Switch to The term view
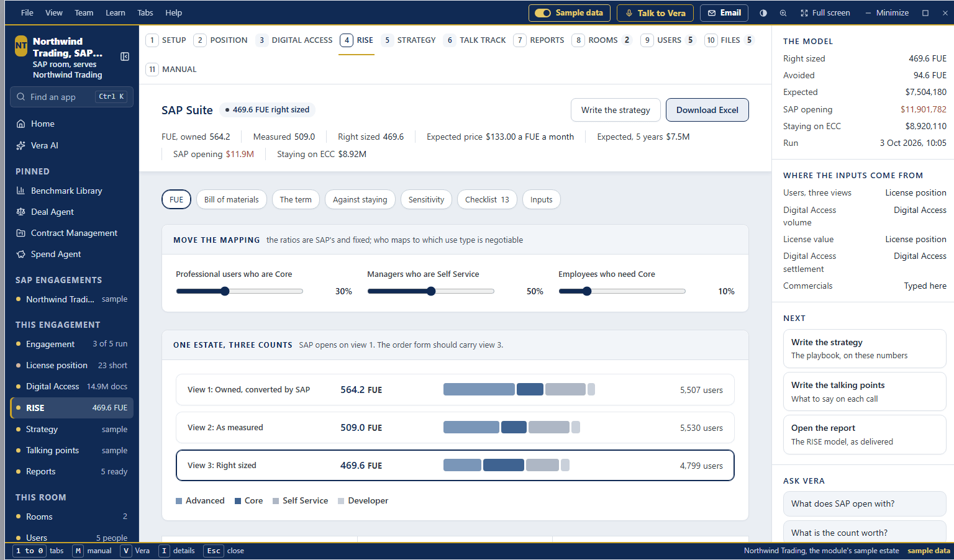954x560 pixels. [296, 199]
